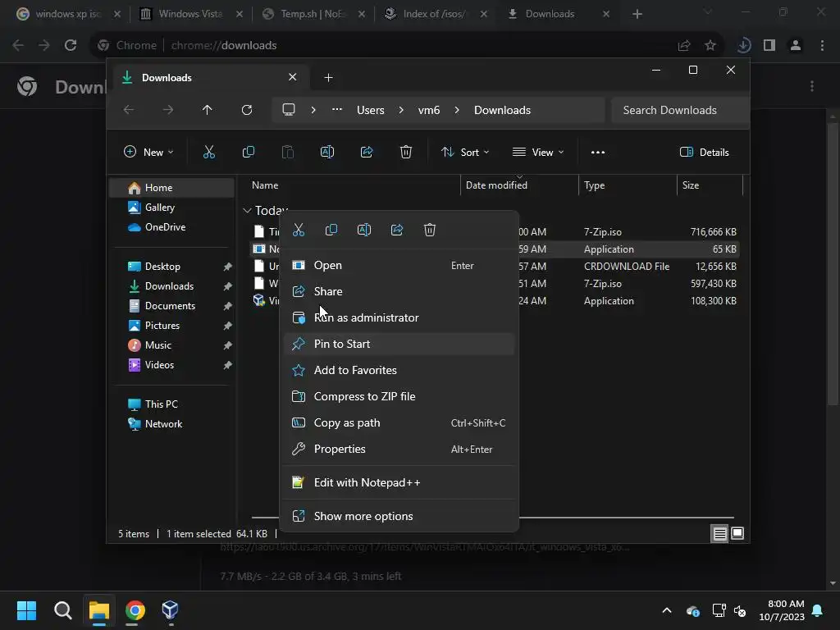
Task: Choose Edit with Notepad++
Action: click(x=399, y=482)
